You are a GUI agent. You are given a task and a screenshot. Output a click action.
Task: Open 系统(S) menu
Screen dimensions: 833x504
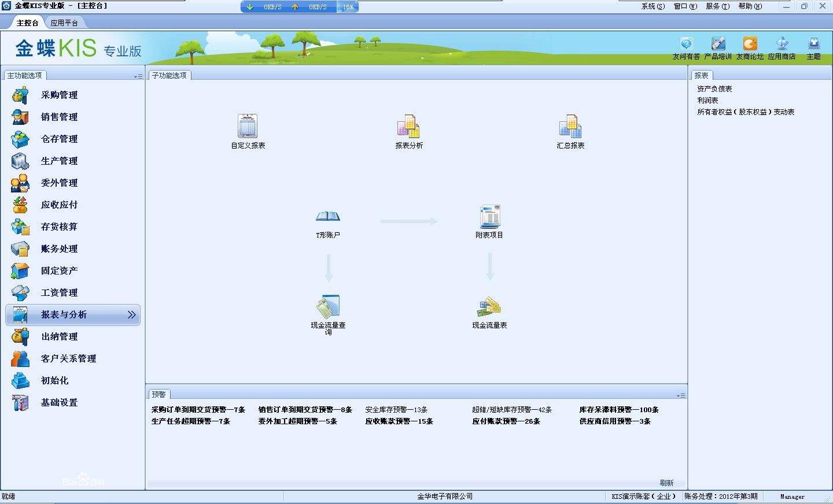click(x=653, y=6)
